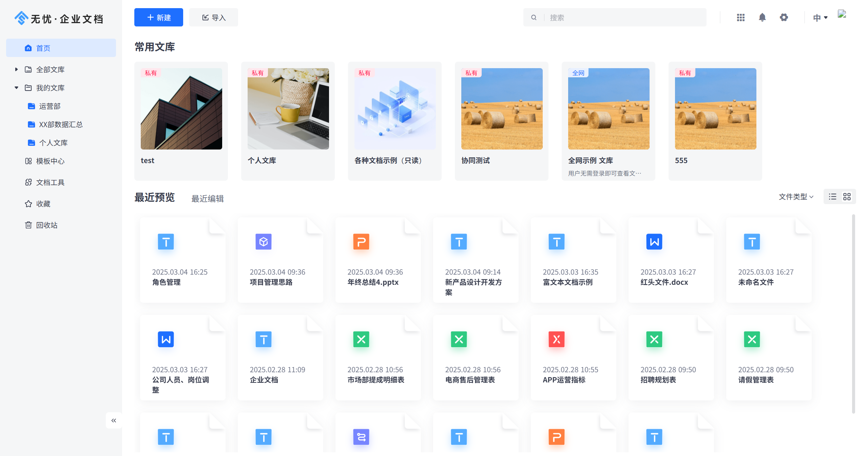
Task: Open the test library thumbnail
Action: click(x=181, y=108)
